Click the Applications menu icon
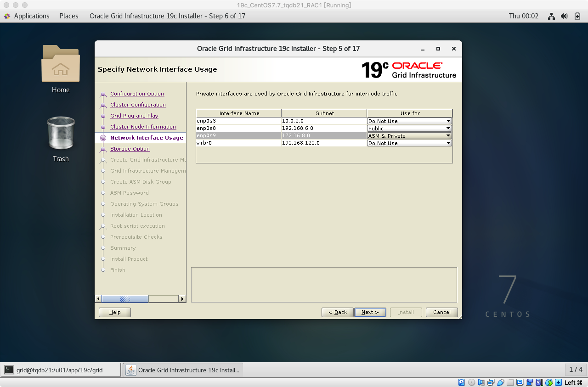Viewport: 588px width, 387px height. 7,16
